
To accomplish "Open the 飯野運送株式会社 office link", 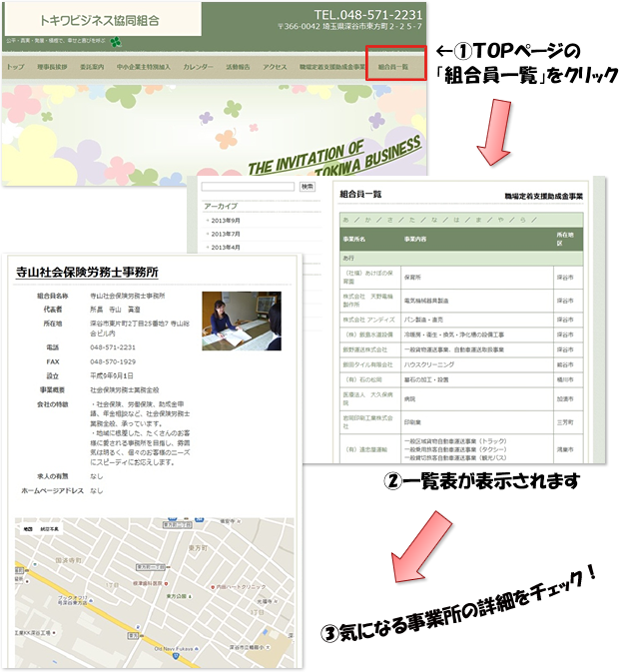I will [x=365, y=349].
